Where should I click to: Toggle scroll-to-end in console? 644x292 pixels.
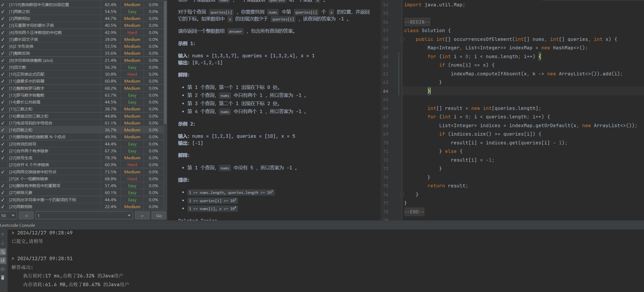tap(3, 260)
